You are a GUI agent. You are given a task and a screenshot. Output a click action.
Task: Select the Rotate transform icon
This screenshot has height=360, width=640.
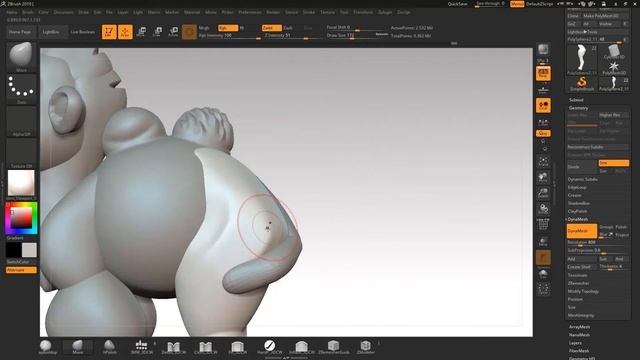click(173, 32)
